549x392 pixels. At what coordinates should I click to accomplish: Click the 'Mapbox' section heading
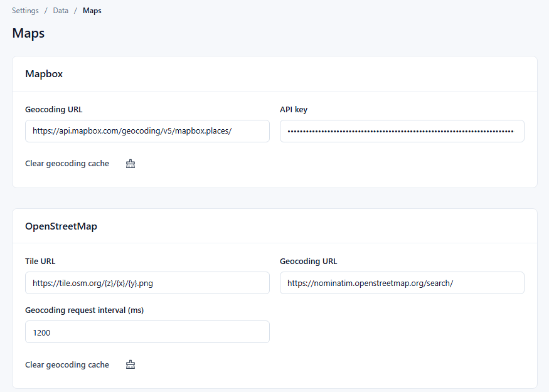coord(44,74)
